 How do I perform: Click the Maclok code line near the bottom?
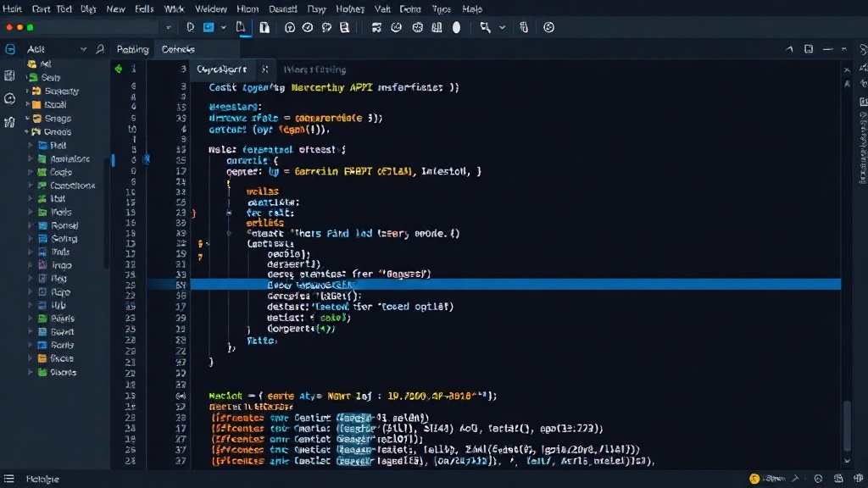353,396
